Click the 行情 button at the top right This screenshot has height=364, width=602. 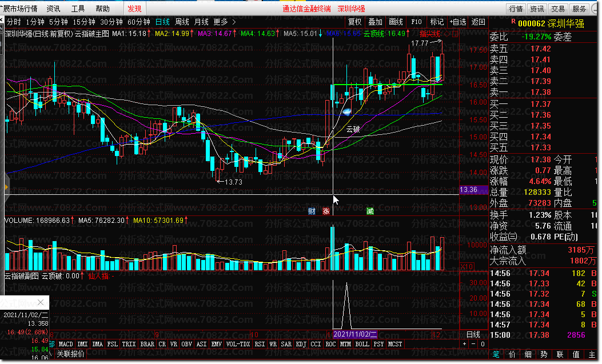(516, 9)
